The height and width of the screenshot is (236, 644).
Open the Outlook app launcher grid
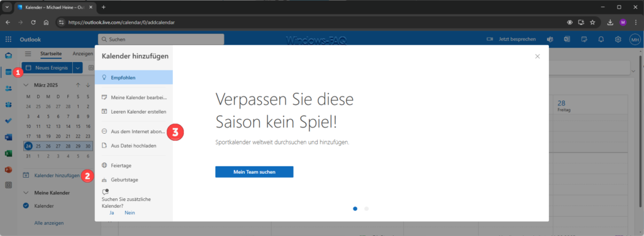click(x=8, y=40)
